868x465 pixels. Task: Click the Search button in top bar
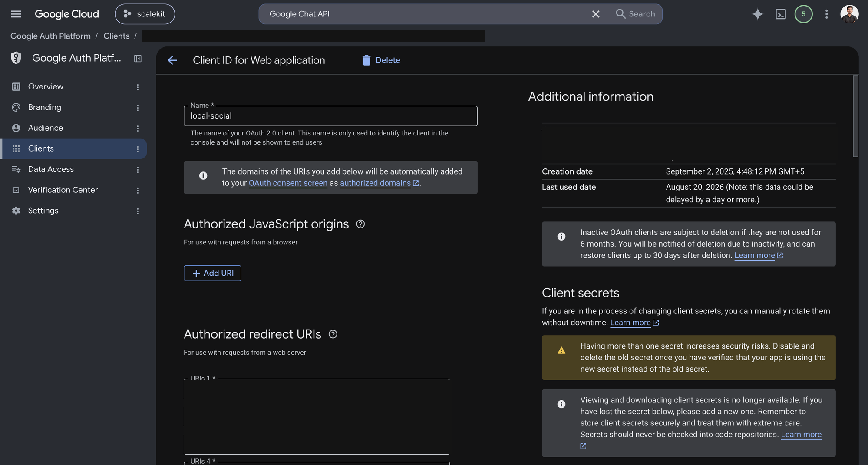(x=636, y=14)
